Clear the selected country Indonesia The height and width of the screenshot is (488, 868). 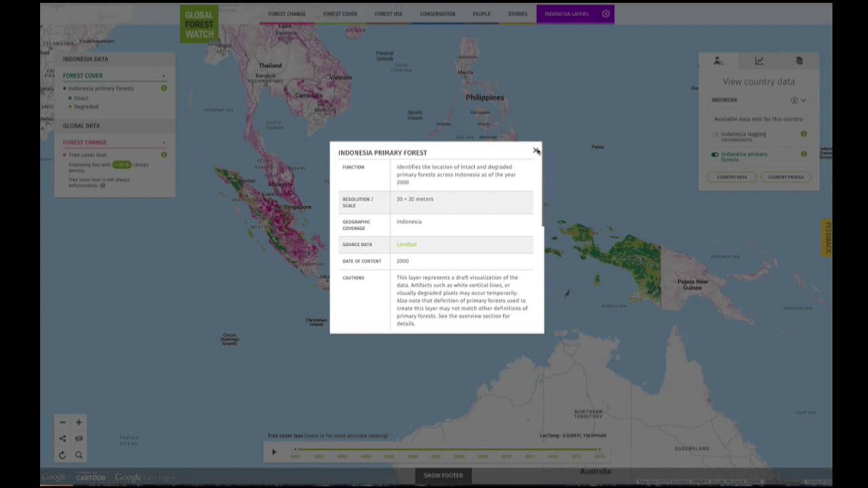pos(794,100)
